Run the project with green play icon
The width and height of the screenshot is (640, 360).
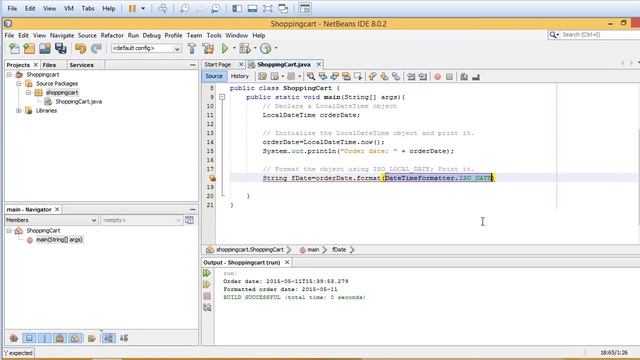[225, 49]
